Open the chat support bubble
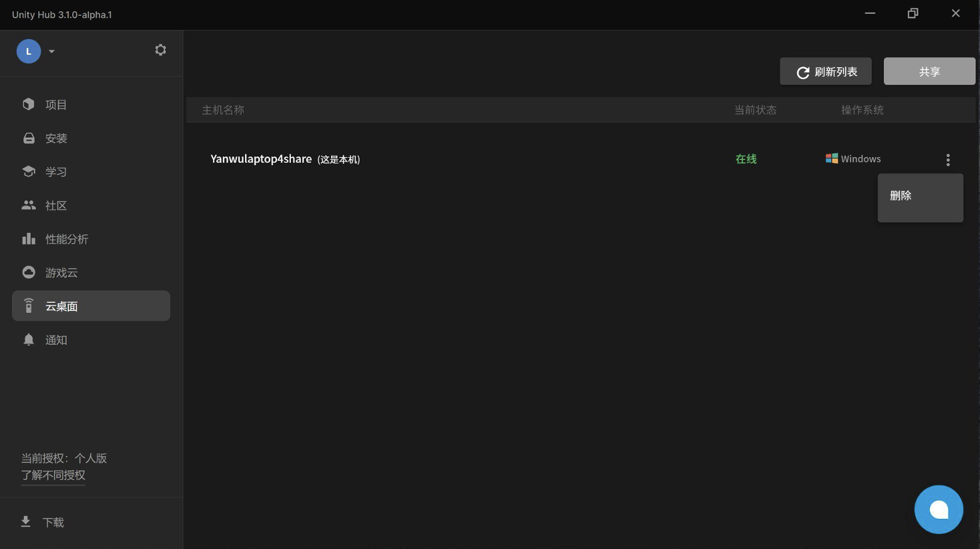Screen dimensions: 980x549 [939, 509]
